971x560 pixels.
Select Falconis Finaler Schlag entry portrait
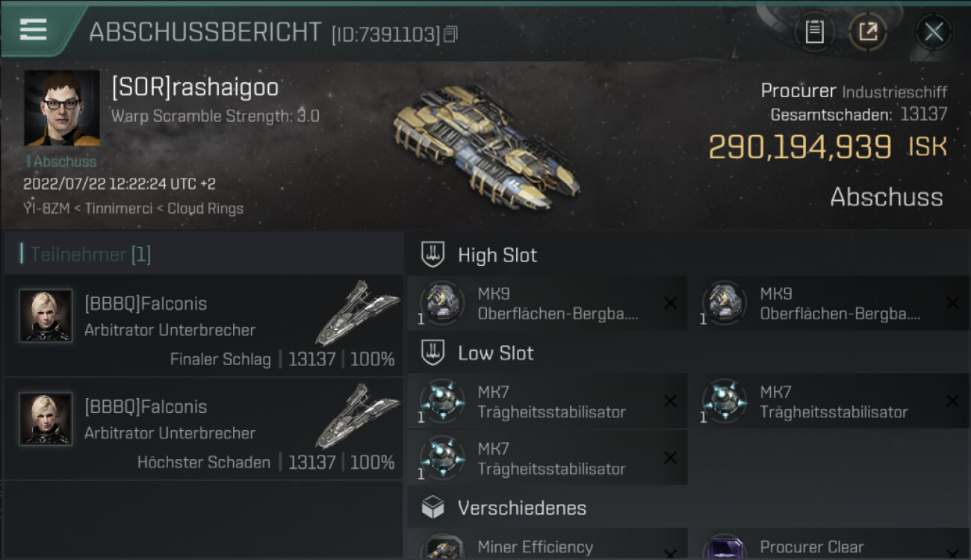tap(46, 316)
